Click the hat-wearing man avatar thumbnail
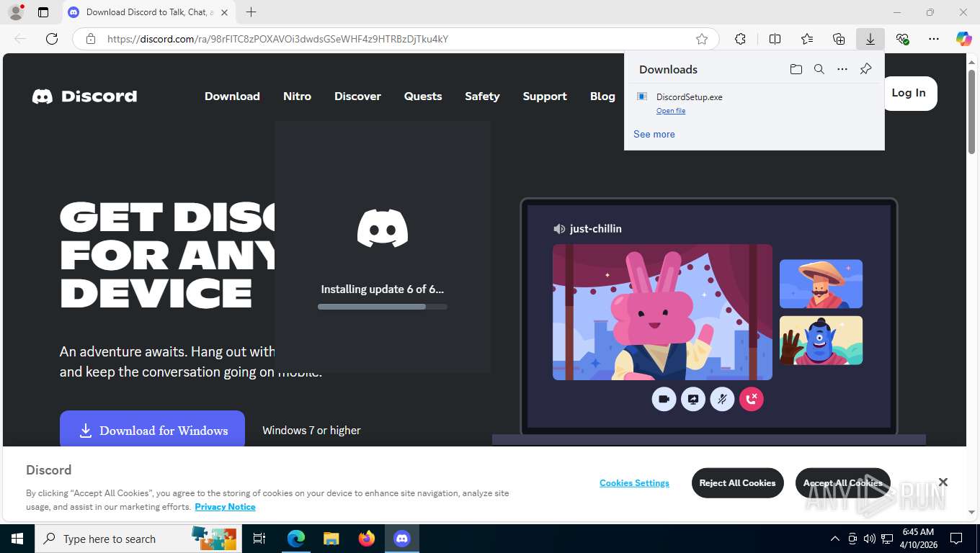Viewport: 980px width, 553px height. tap(821, 284)
